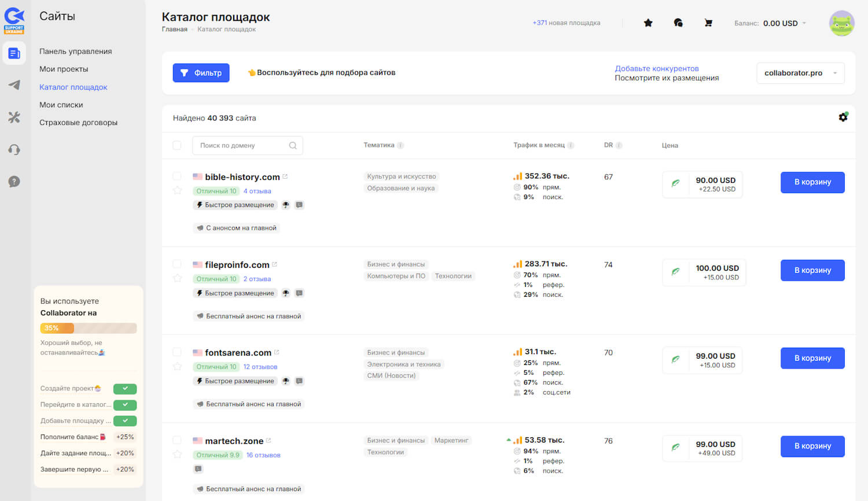Screen dimensions: 868x501
Task: Go to Мои проекты menu item
Action: (64, 69)
